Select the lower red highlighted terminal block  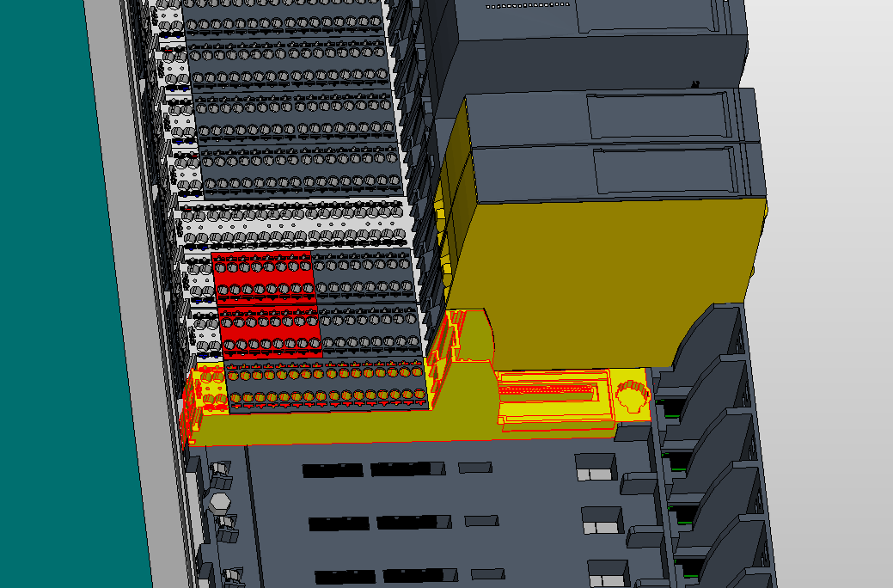click(x=271, y=332)
